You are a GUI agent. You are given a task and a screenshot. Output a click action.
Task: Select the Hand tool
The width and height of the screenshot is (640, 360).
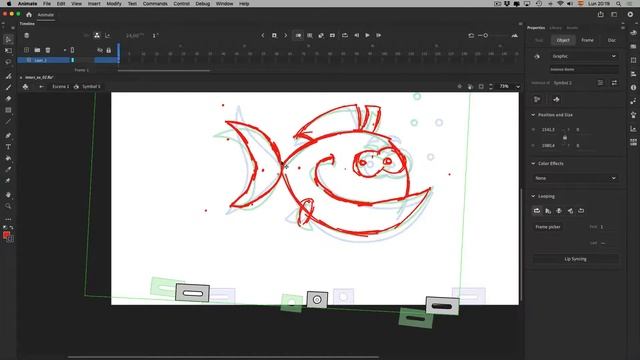8,195
